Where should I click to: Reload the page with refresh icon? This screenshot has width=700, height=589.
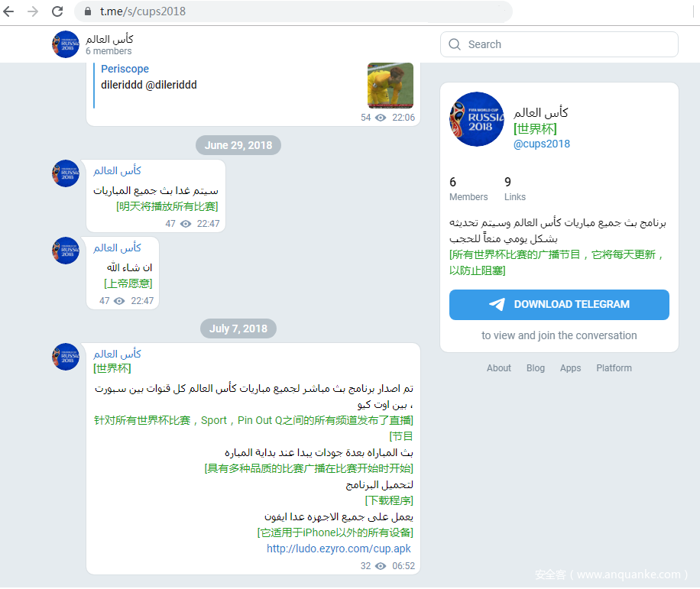[x=57, y=11]
